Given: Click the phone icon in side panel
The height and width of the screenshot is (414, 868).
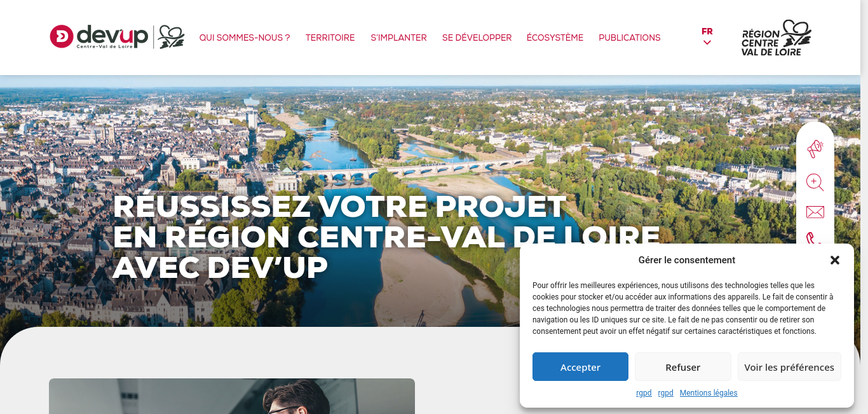Looking at the screenshot, I should click(814, 238).
